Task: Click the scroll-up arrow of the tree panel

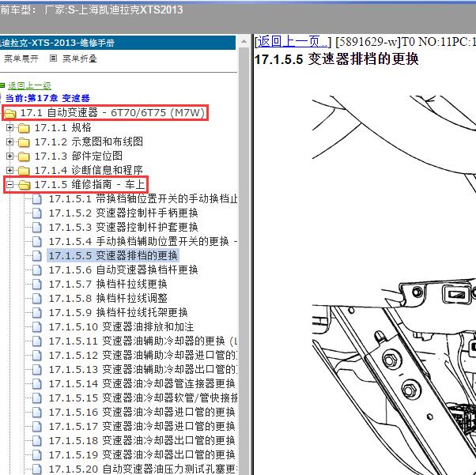Action: [244, 42]
